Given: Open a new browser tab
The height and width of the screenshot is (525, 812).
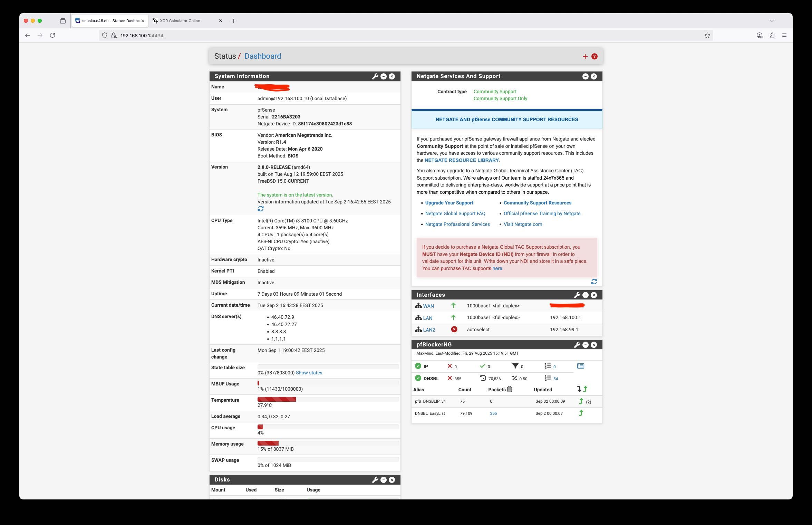Looking at the screenshot, I should tap(234, 21).
